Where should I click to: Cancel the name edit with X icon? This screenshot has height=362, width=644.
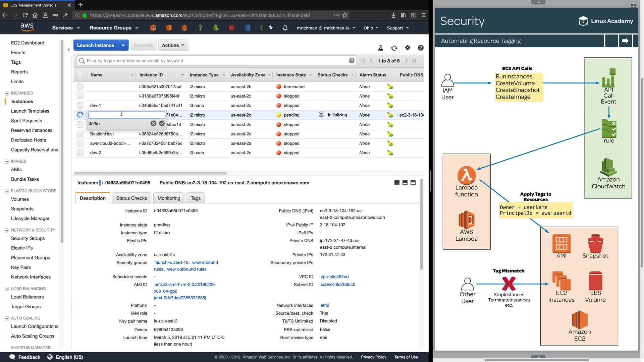point(153,123)
